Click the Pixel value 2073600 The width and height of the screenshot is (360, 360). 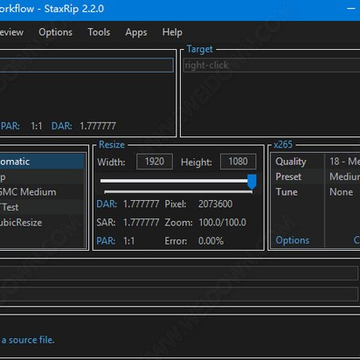coord(215,204)
